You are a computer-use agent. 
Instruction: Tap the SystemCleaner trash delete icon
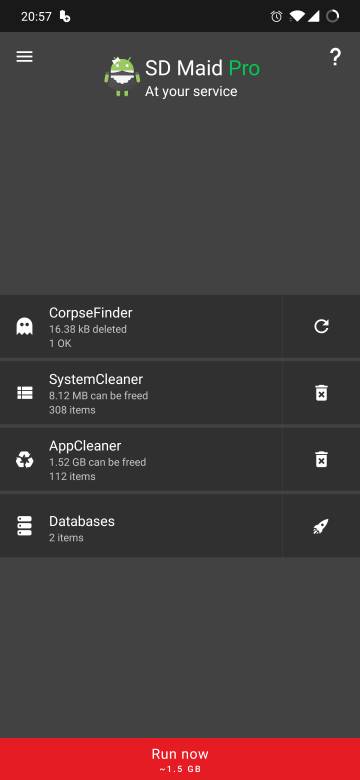pyautogui.click(x=322, y=393)
